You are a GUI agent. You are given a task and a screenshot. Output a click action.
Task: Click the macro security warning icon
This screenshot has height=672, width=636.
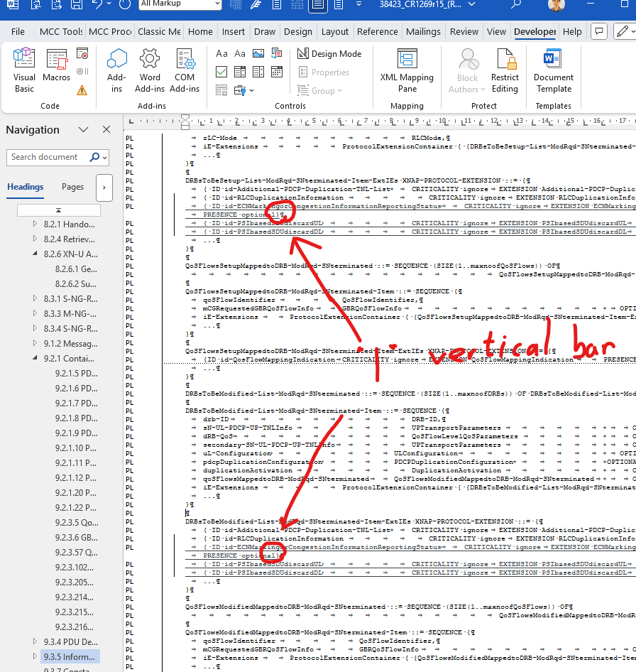click(x=82, y=90)
